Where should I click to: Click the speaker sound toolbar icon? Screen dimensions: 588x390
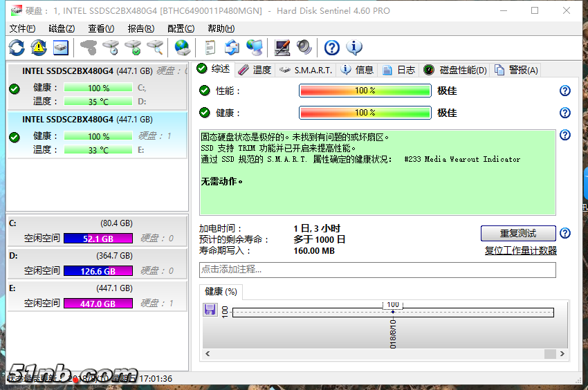304,47
